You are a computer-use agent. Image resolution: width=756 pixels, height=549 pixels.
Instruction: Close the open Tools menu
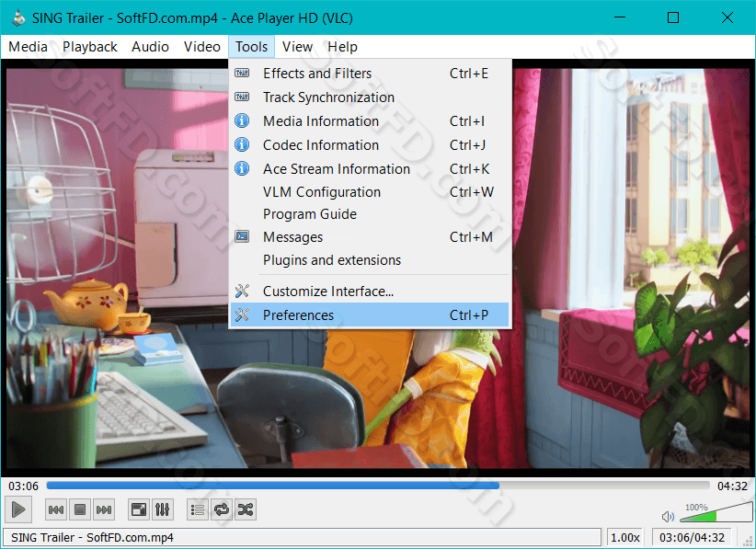point(252,47)
